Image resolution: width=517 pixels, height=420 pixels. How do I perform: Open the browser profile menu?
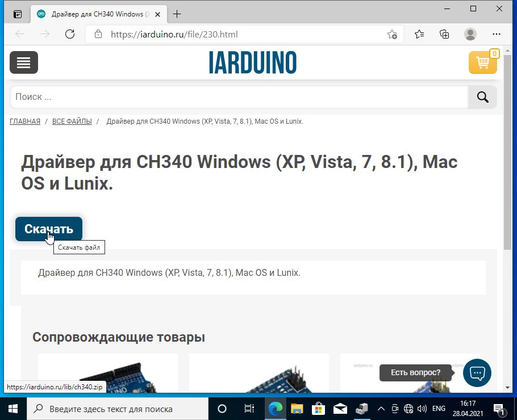(470, 34)
